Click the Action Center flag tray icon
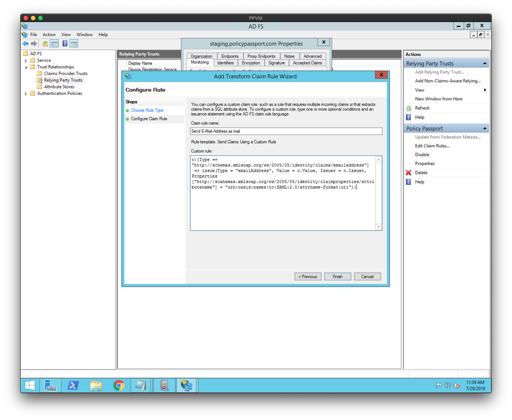This screenshot has height=420, width=512. (439, 385)
